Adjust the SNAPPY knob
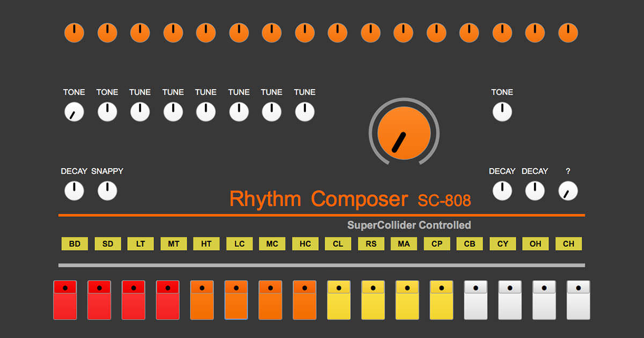 (x=107, y=191)
